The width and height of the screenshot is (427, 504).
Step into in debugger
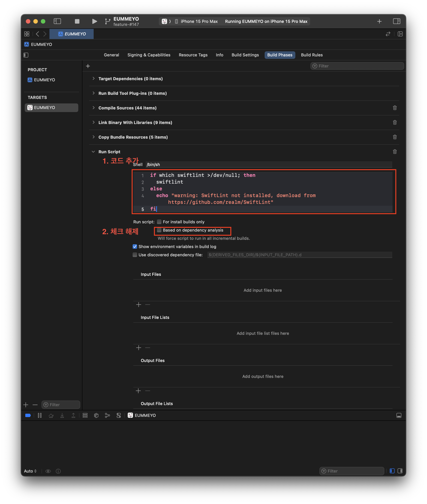pyautogui.click(x=62, y=415)
